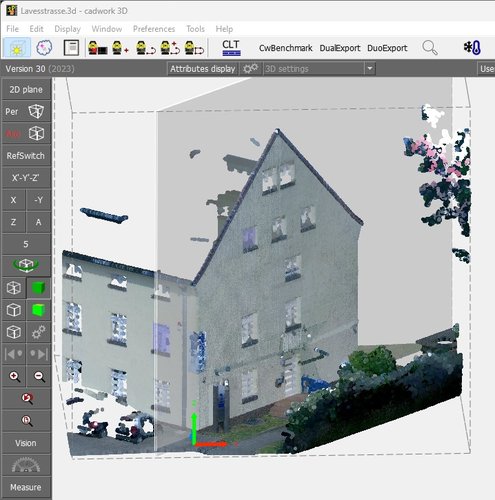Click the white cube icon beside gears
This screenshot has width=495, height=500.
tap(14, 332)
